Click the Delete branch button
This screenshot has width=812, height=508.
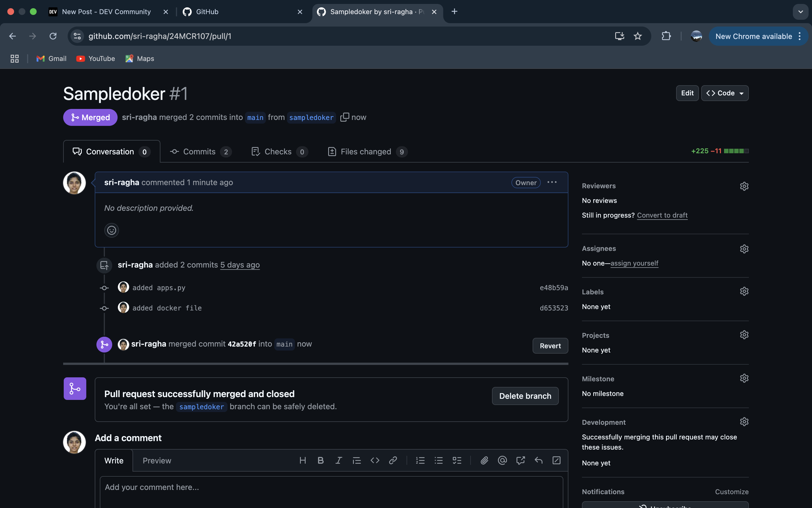tap(525, 396)
